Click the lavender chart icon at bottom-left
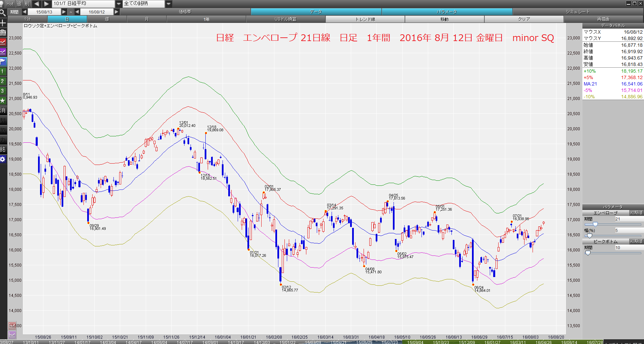This screenshot has height=344, width=644. 12,335
